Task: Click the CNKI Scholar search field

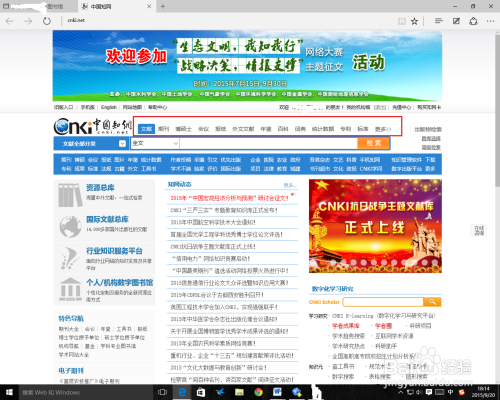Action: click(383, 302)
